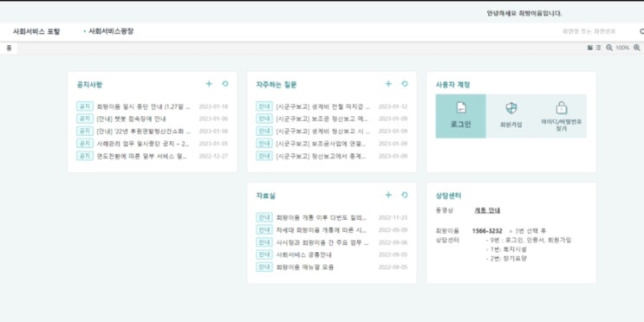Click the 100% zoom level value
644x322 pixels.
click(x=622, y=48)
